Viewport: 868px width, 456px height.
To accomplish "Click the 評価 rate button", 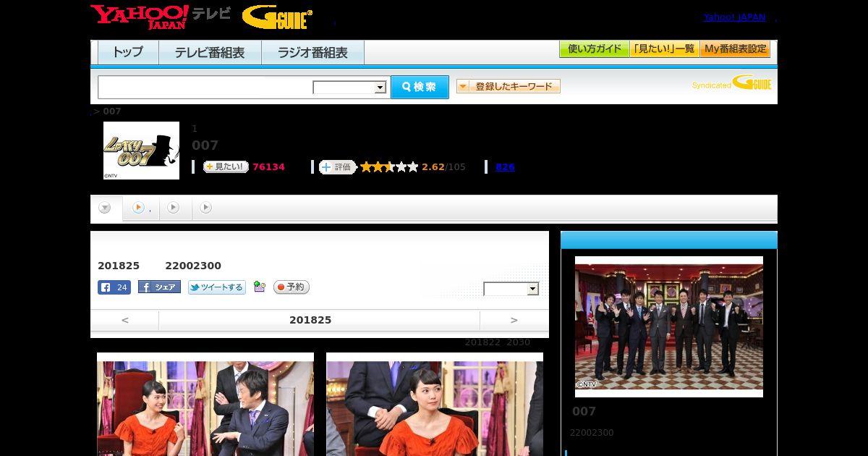I will (338, 167).
